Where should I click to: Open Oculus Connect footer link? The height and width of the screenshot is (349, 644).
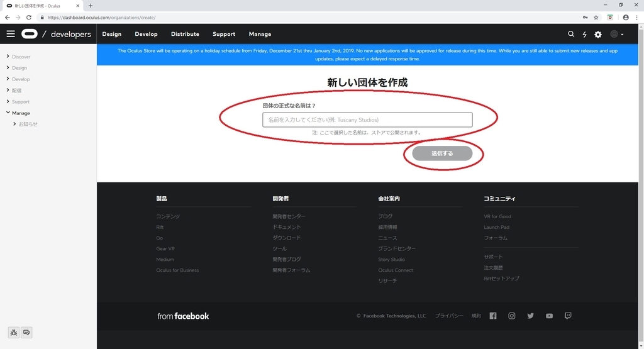pyautogui.click(x=396, y=270)
